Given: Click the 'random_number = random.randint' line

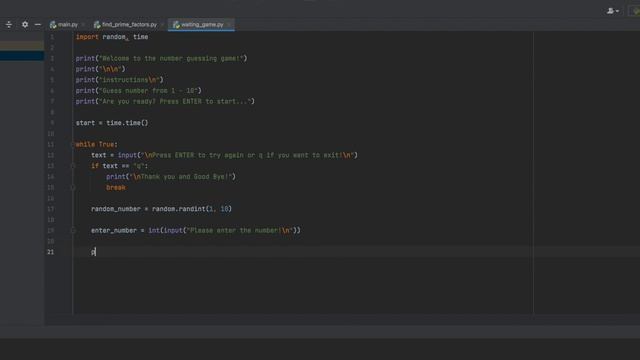Looking at the screenshot, I should [x=161, y=209].
